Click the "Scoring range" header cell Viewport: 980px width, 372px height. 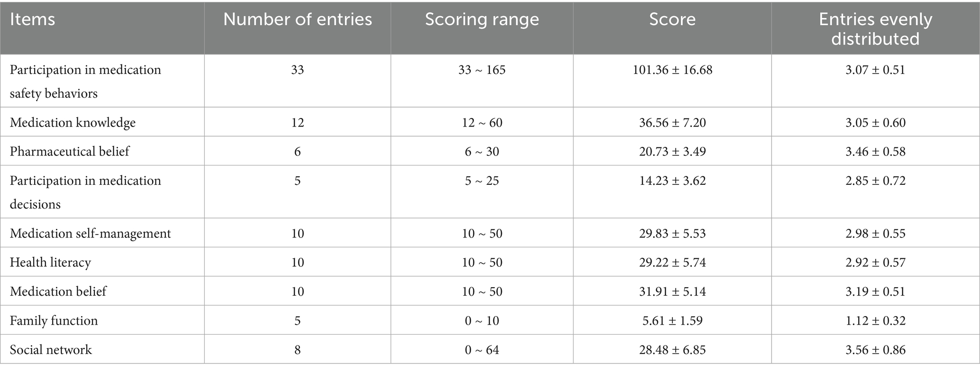tap(482, 20)
